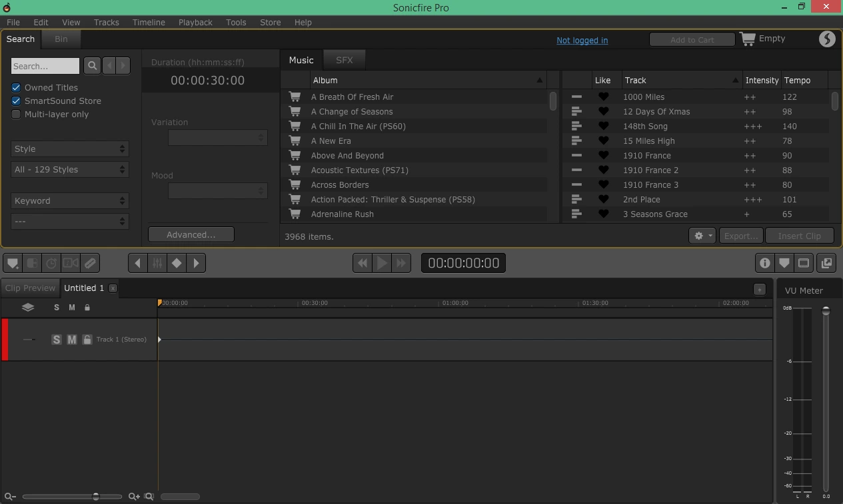Click the Insert Clip button
The image size is (843, 504).
pyautogui.click(x=799, y=236)
